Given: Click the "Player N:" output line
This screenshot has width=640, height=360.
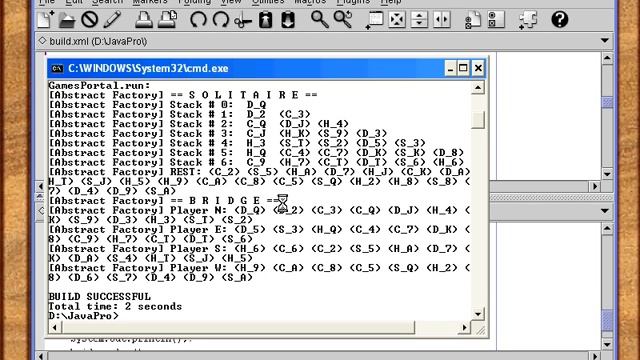Looking at the screenshot, I should 259,211.
